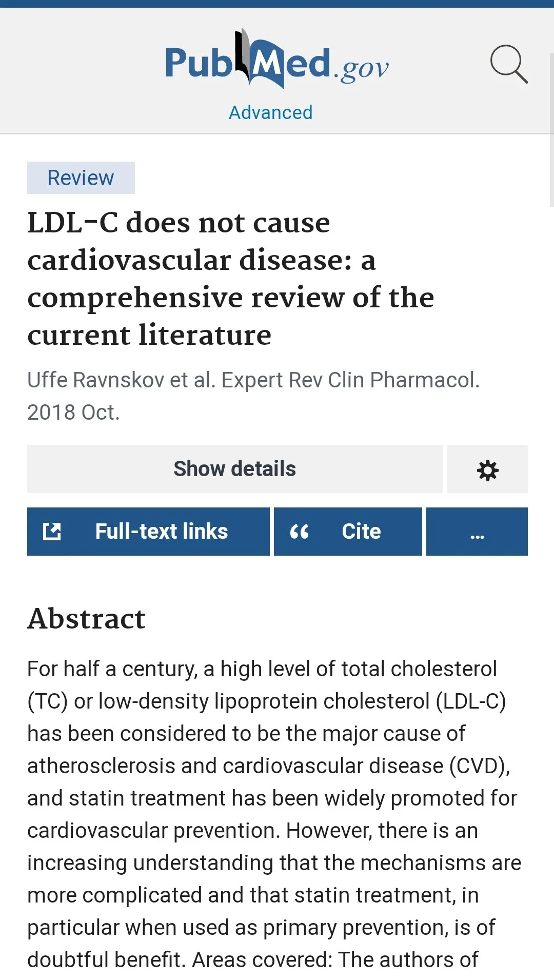This screenshot has width=554, height=980.
Task: Click the .gov part of the logo
Action: point(361,68)
